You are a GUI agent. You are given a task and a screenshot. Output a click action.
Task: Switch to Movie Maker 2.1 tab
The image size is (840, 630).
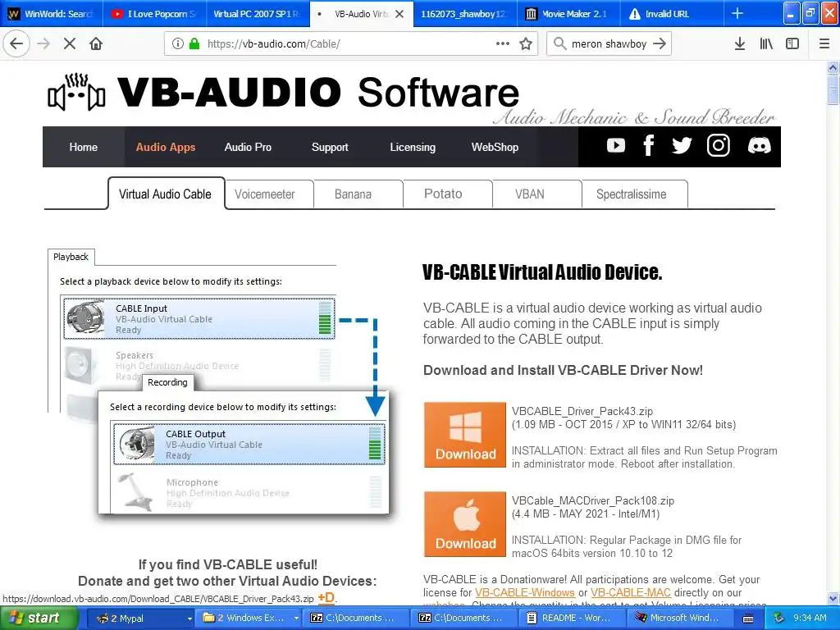coord(568,14)
